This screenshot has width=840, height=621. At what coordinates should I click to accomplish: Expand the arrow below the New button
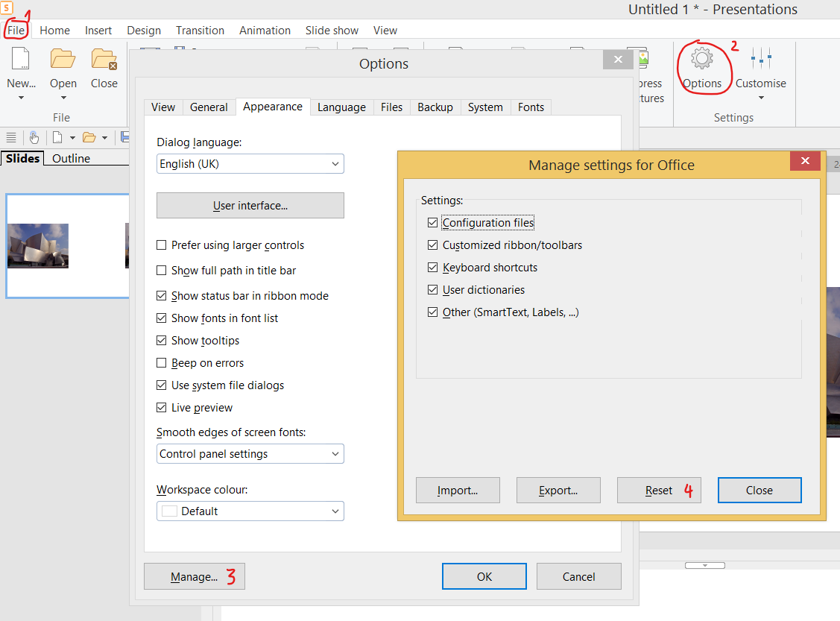[21, 98]
